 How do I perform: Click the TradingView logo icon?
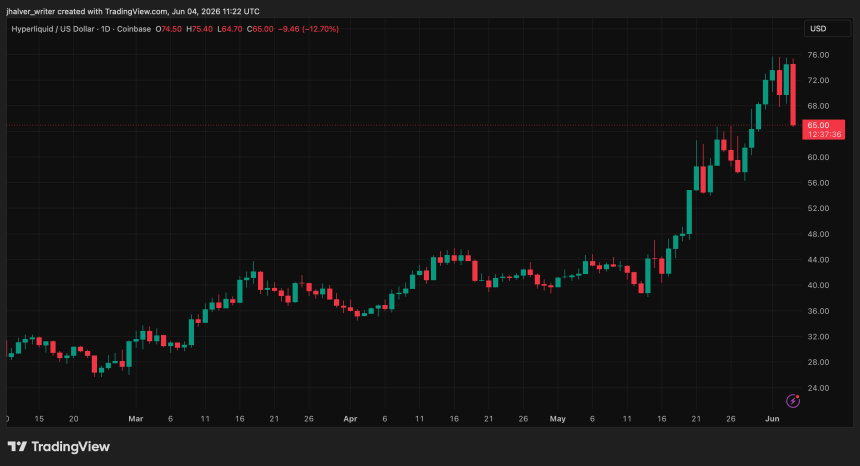pos(17,446)
